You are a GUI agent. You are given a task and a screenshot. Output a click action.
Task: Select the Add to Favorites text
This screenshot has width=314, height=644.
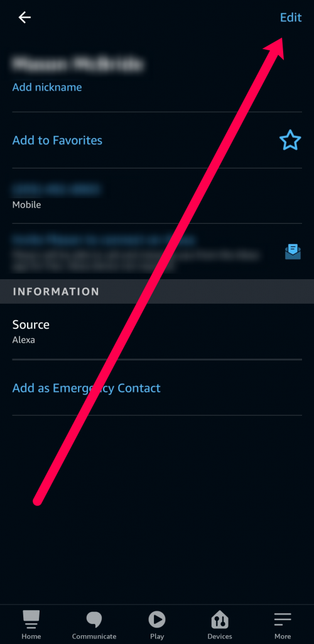[57, 140]
